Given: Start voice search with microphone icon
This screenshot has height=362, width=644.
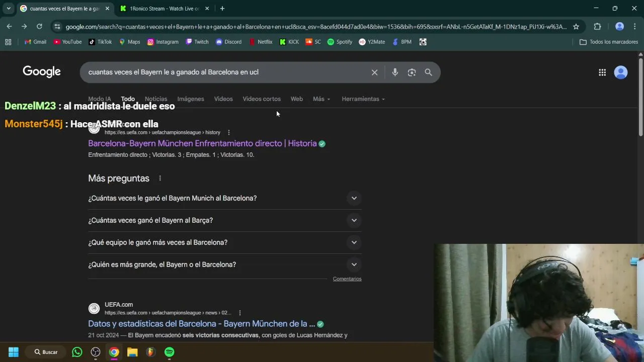Looking at the screenshot, I should pyautogui.click(x=395, y=72).
